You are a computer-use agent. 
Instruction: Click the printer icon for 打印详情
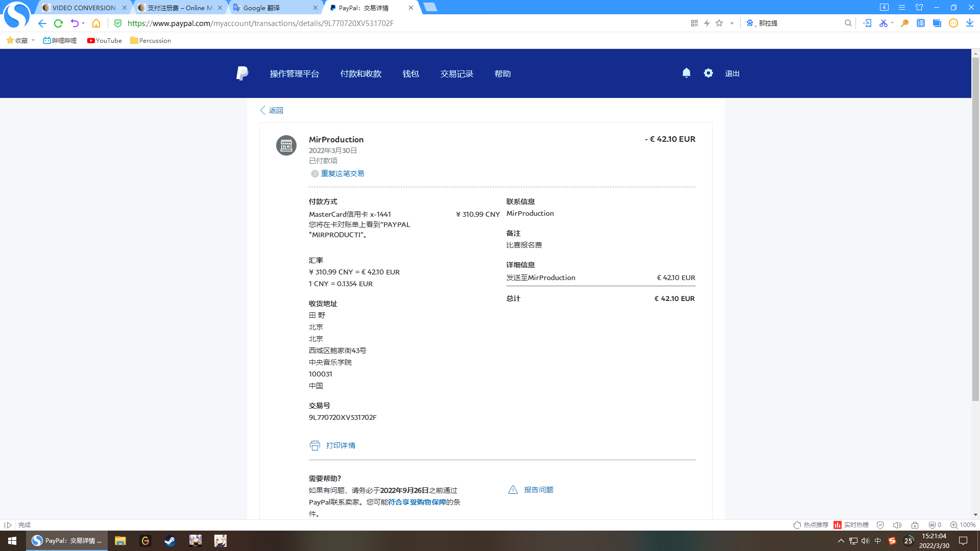click(314, 445)
